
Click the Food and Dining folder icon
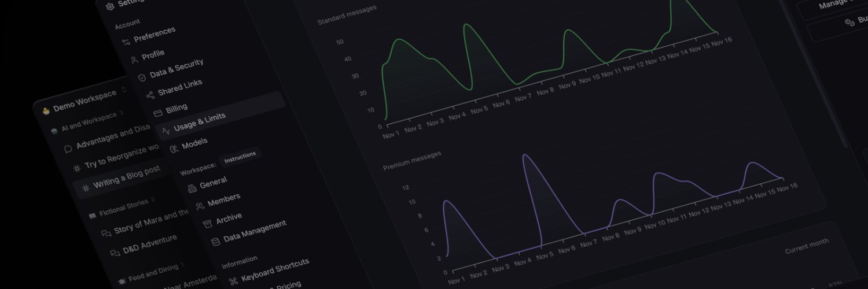tap(122, 281)
